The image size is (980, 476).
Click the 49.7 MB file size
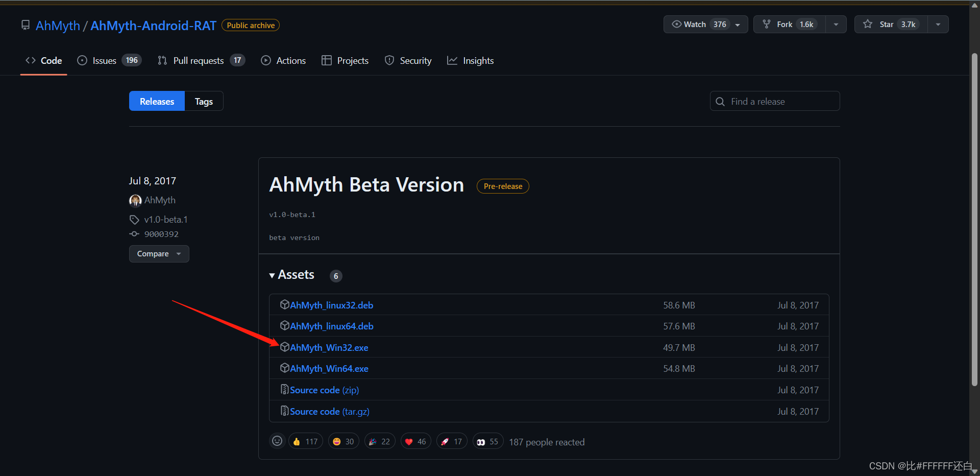(x=679, y=348)
